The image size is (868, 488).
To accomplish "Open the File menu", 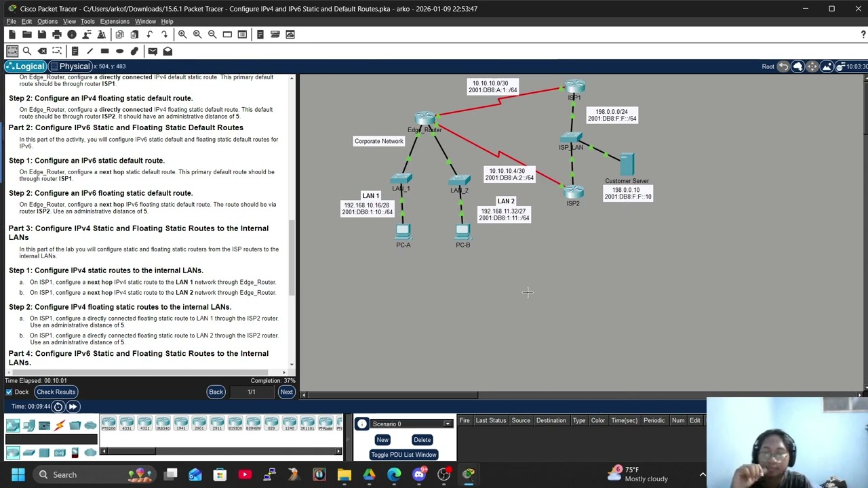I will coord(12,21).
